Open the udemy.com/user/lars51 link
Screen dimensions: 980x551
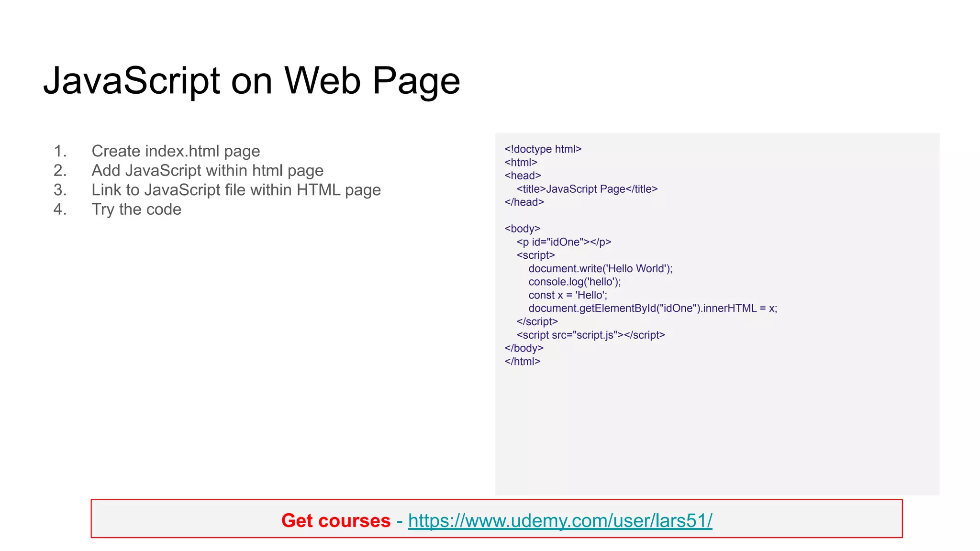pyautogui.click(x=560, y=520)
